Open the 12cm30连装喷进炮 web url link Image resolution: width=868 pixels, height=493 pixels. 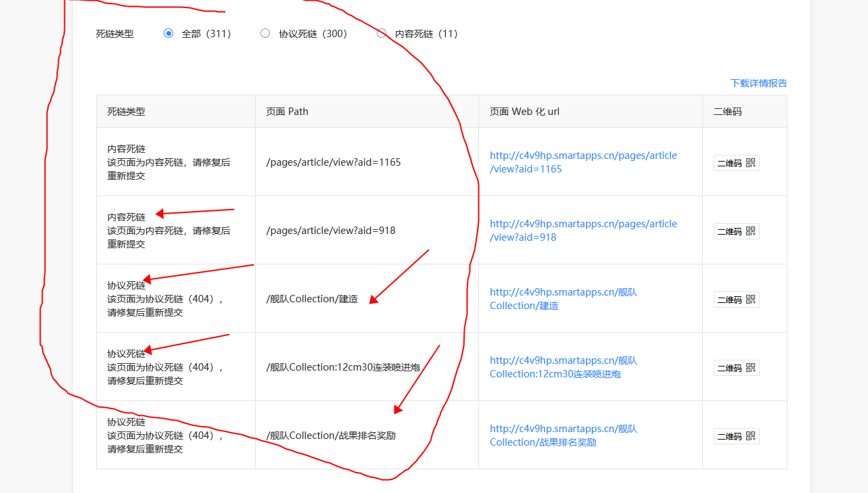click(564, 367)
